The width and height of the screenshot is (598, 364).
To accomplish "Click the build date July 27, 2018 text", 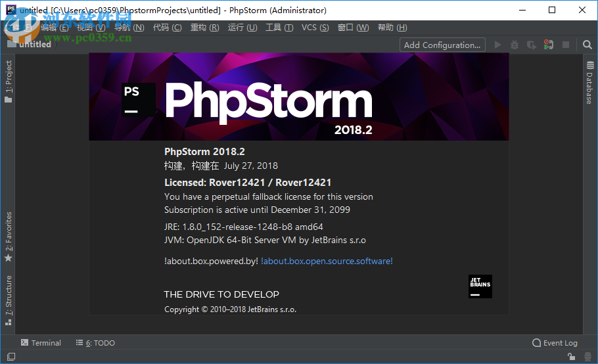I will pyautogui.click(x=251, y=166).
